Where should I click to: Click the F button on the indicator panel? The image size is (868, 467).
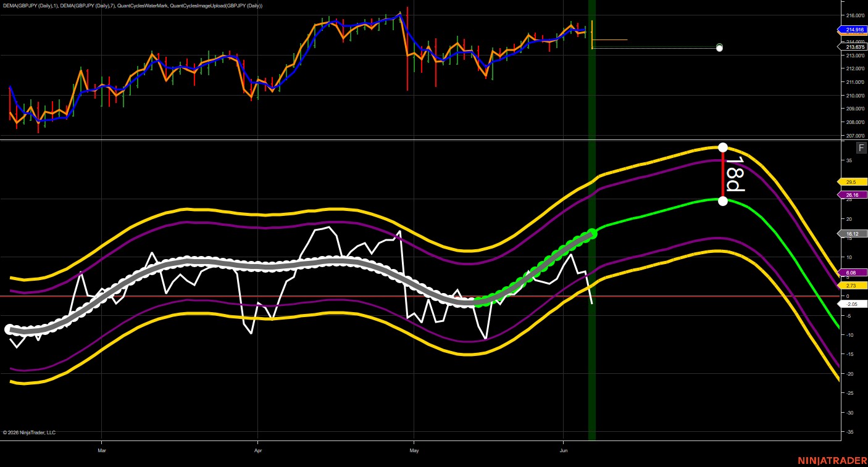click(861, 147)
